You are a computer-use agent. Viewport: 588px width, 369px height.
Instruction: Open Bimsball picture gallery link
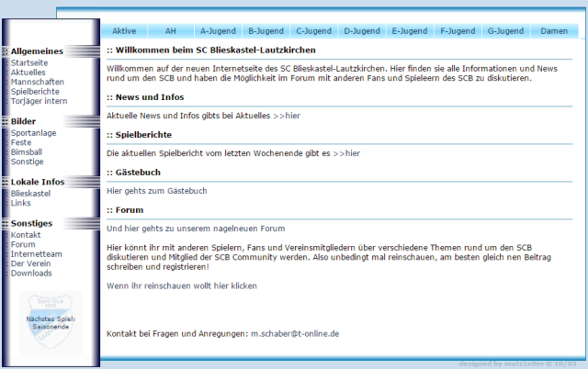[27, 152]
